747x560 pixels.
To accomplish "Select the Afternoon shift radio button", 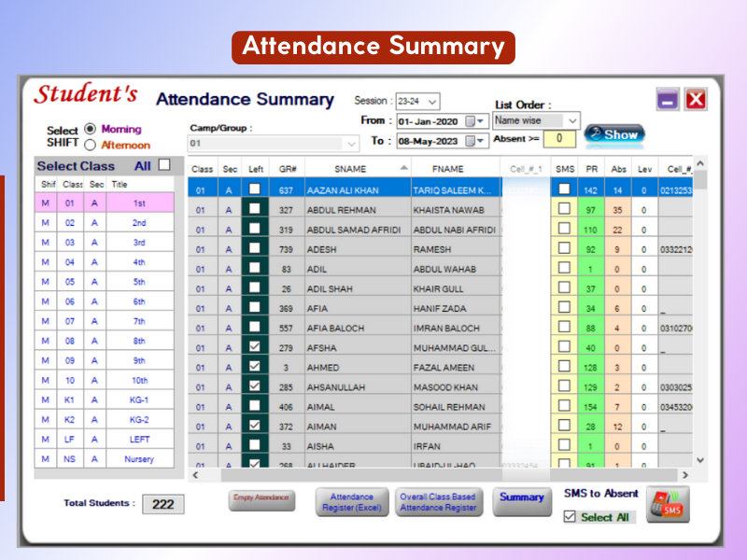I will (x=91, y=145).
